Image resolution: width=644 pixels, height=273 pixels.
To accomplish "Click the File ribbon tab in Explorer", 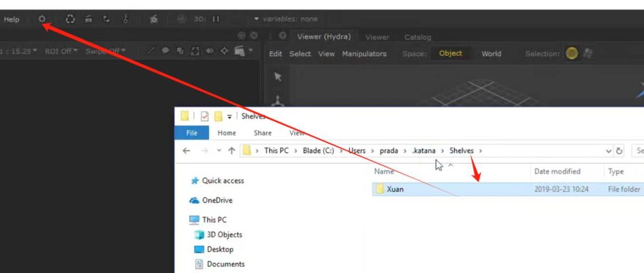I will (x=192, y=133).
